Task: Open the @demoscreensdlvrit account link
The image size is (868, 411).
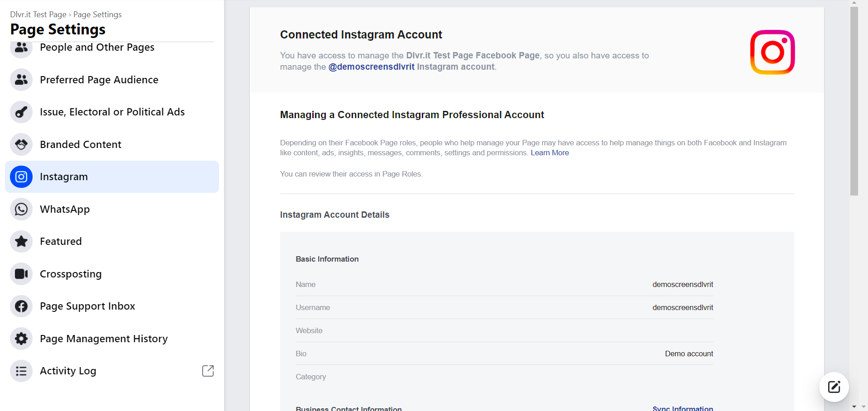Action: click(371, 67)
